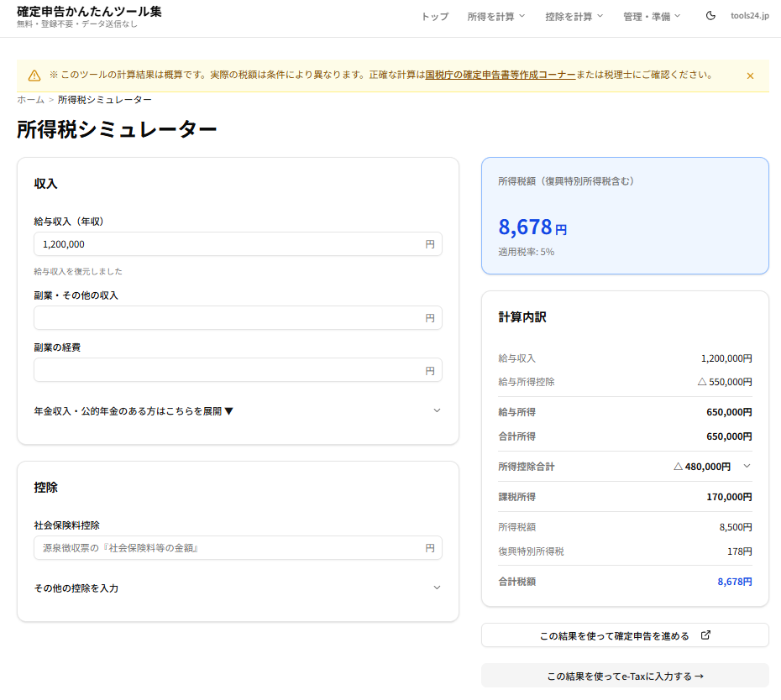Click the 給与収入（年収） input field
Image resolution: width=781 pixels, height=700 pixels.
click(228, 244)
